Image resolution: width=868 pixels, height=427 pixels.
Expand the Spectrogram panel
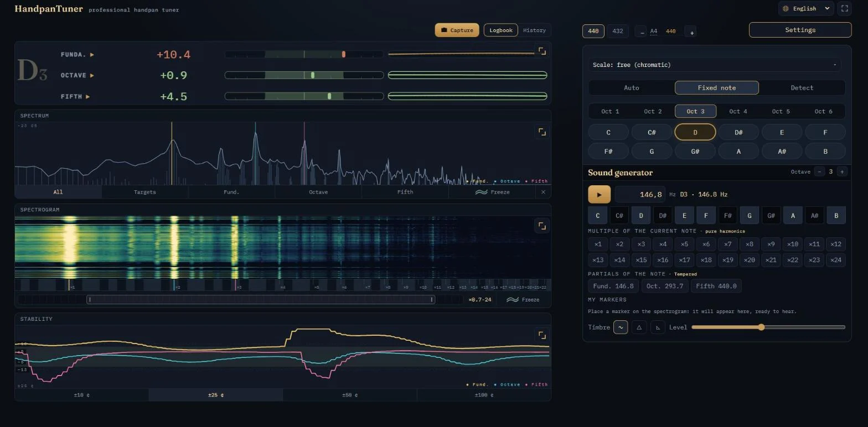(x=542, y=225)
